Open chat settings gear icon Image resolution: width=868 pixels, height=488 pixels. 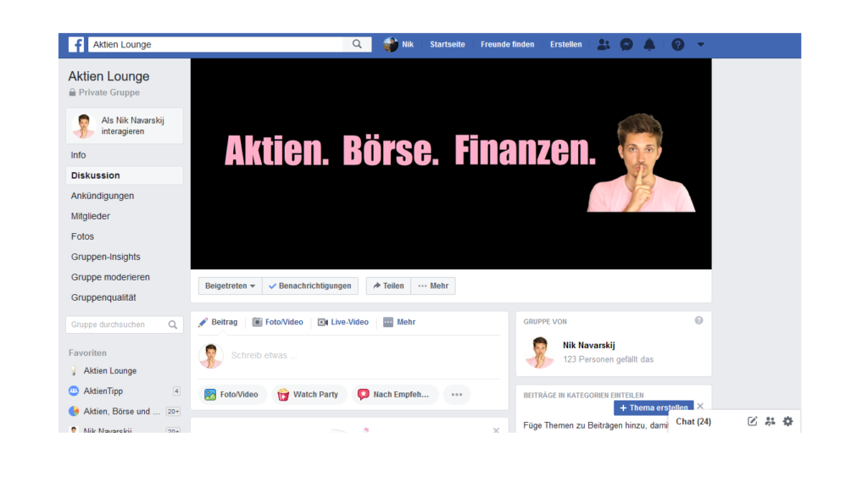click(x=787, y=422)
